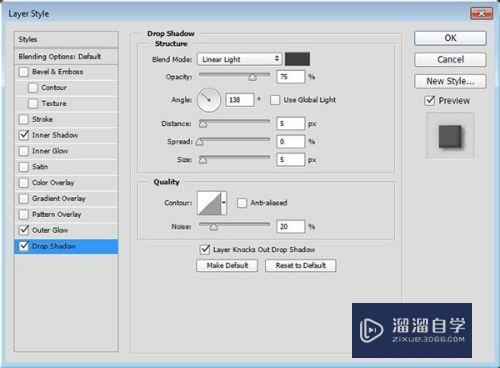This screenshot has width=500, height=368.
Task: Select the Satin row label
Action: (40, 167)
